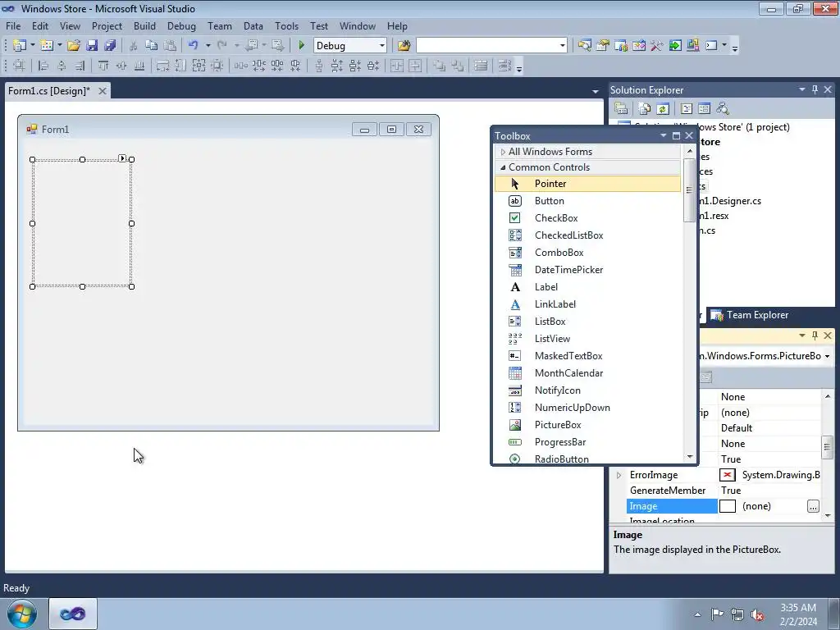840x630 pixels.
Task: Click the Windows Start button
Action: (x=22, y=614)
